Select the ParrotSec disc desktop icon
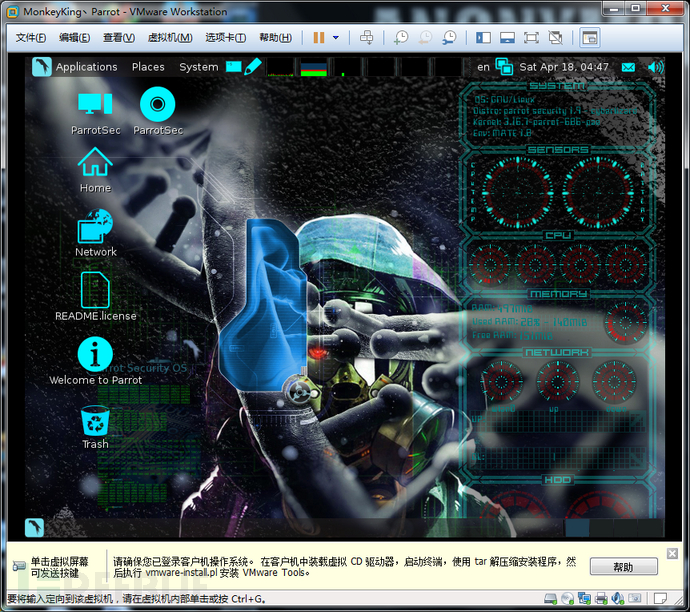This screenshot has width=690, height=612. click(158, 111)
